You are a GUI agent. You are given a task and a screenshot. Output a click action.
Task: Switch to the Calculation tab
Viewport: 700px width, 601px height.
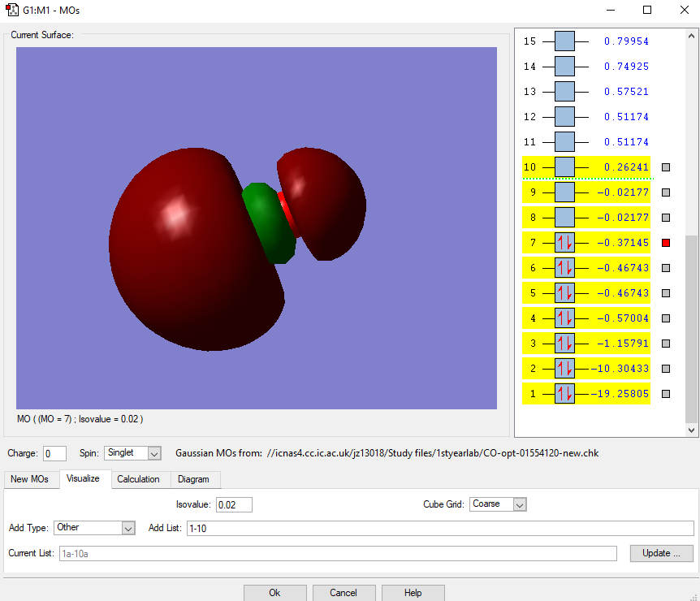[138, 479]
